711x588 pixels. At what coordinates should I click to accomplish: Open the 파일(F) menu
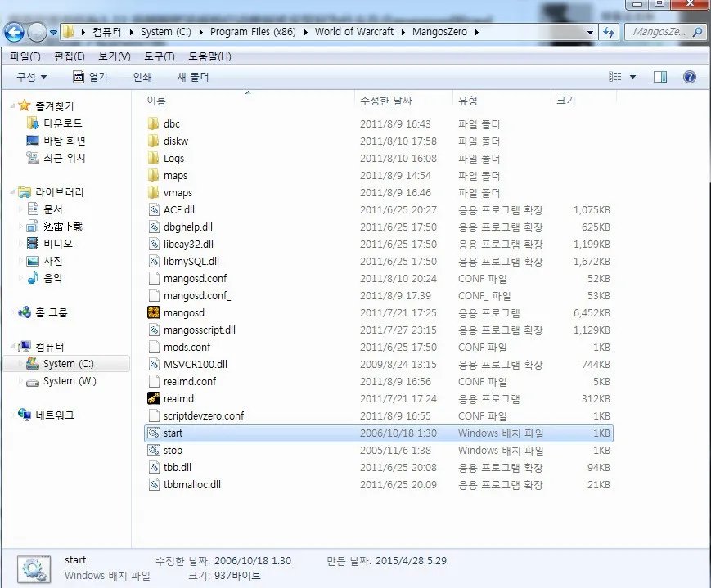click(25, 56)
